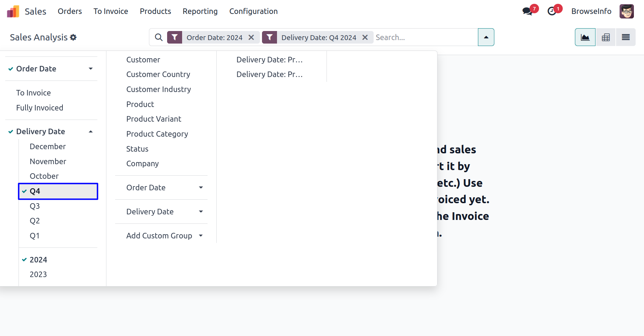The height and width of the screenshot is (336, 644).
Task: Click the search magnifier icon
Action: (x=159, y=37)
